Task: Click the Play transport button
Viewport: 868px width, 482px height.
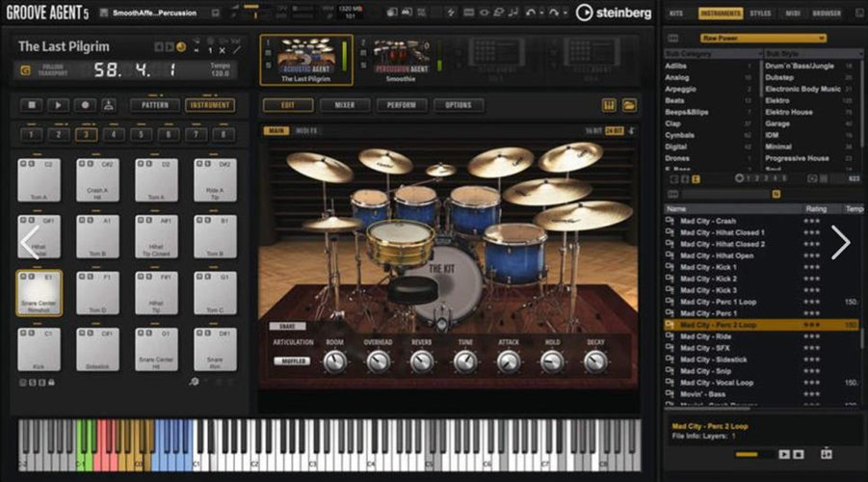Action: 60,105
